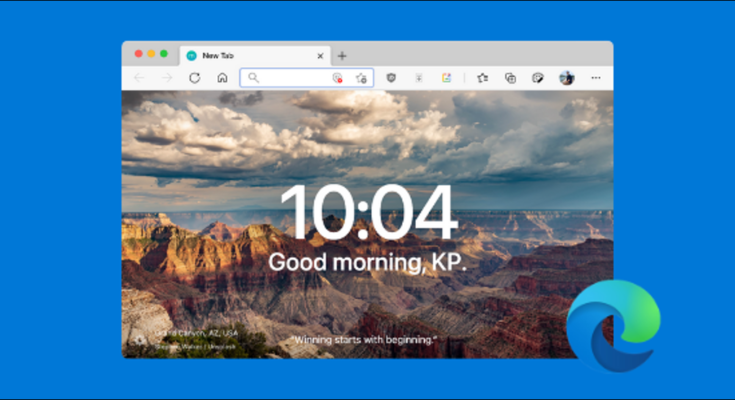Add this page to favorites star
The image size is (735, 400).
(361, 77)
